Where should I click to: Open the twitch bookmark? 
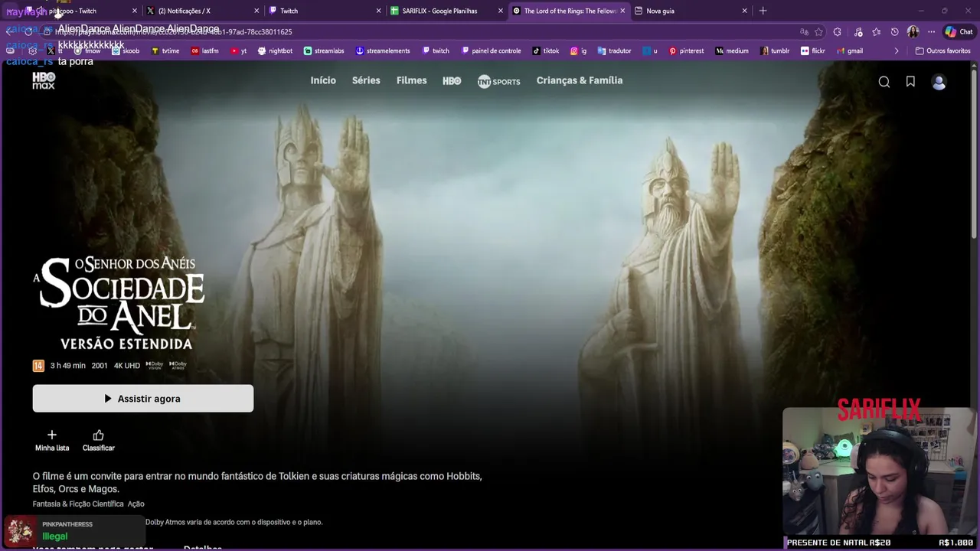(x=436, y=51)
